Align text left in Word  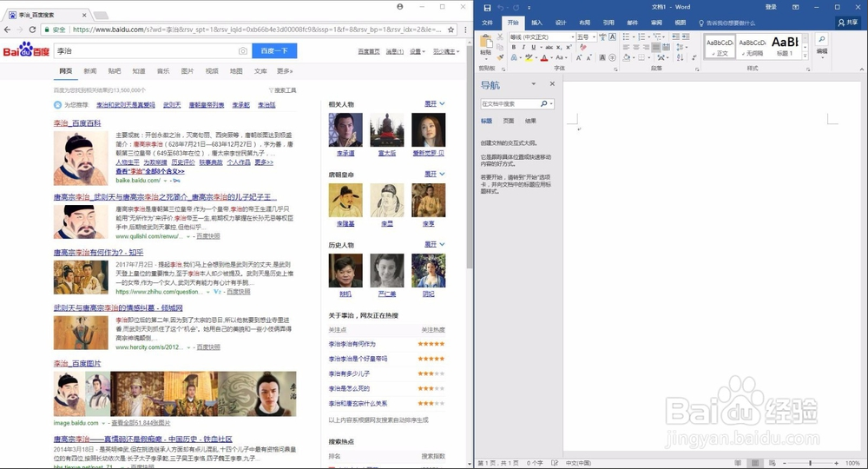626,47
